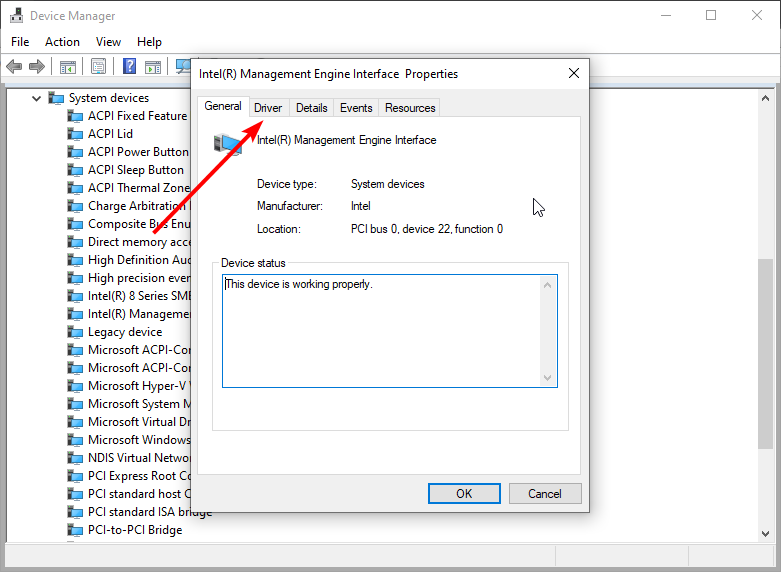The image size is (781, 572).
Task: Click the Device Manager title bar app icon
Action: click(16, 15)
